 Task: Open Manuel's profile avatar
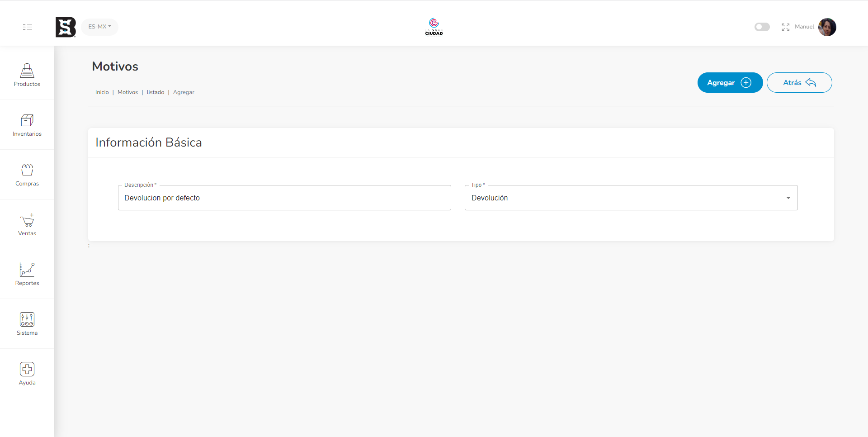[827, 27]
